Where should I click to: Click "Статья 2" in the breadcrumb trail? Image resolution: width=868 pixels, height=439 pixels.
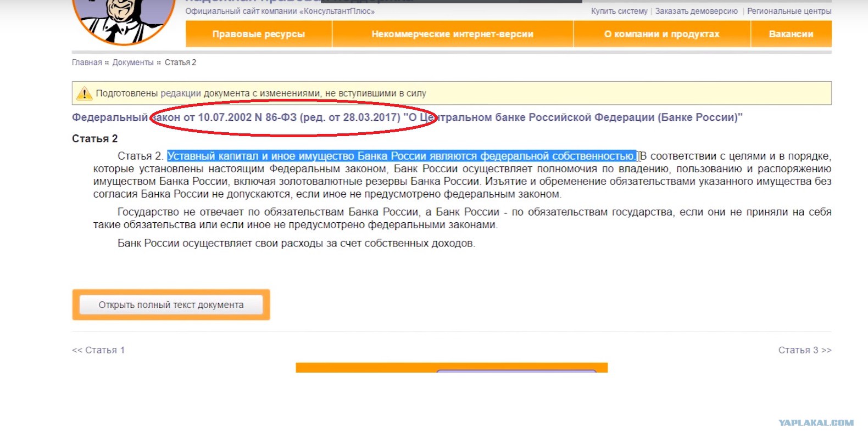coord(180,63)
